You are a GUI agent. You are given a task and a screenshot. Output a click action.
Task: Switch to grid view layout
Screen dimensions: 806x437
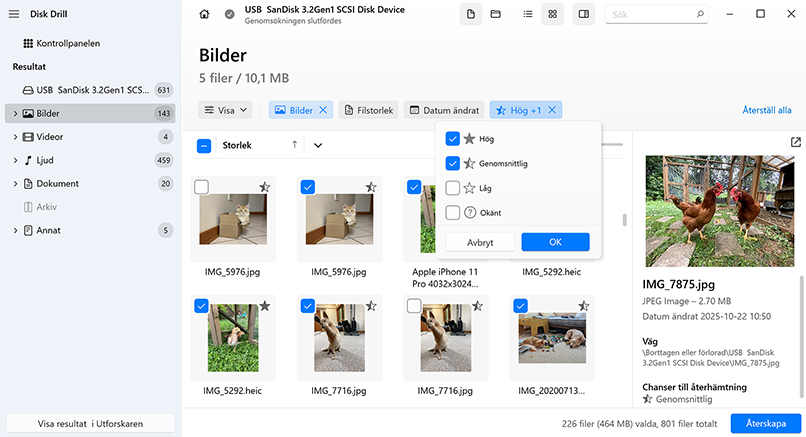(x=552, y=15)
